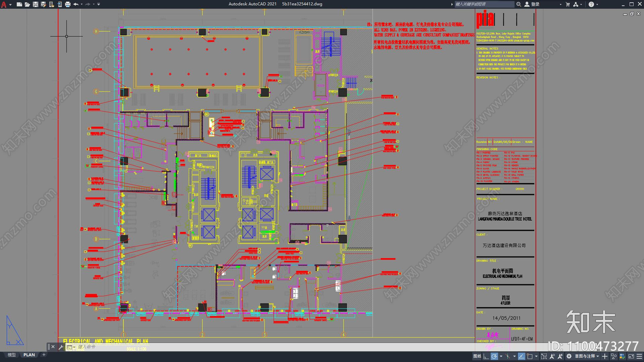Image resolution: width=644 pixels, height=362 pixels.
Task: Click the keyword search input field
Action: point(485,4)
